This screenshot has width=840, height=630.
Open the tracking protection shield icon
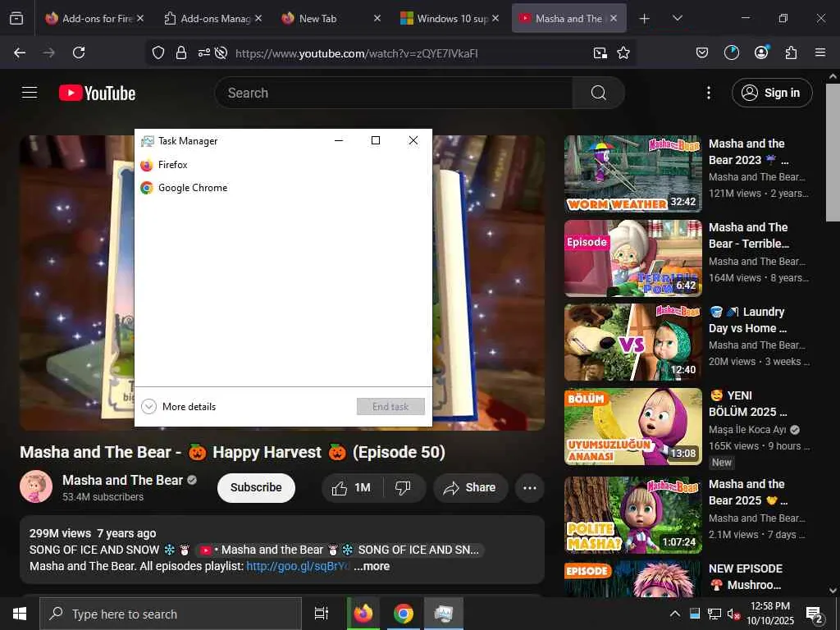[x=158, y=52]
